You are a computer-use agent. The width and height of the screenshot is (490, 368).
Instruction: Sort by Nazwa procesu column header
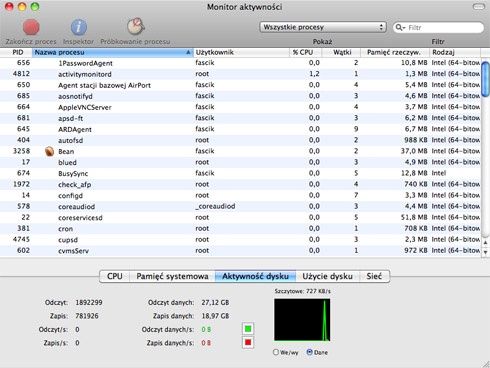[113, 52]
